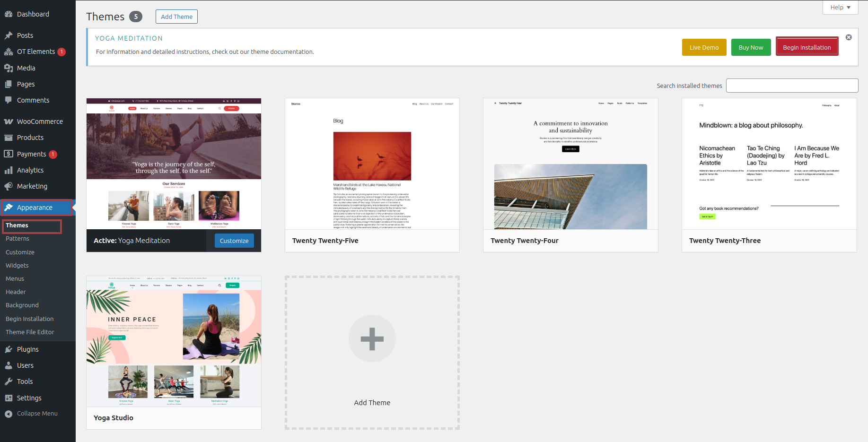Click the OT Elements icon

[x=9, y=52]
